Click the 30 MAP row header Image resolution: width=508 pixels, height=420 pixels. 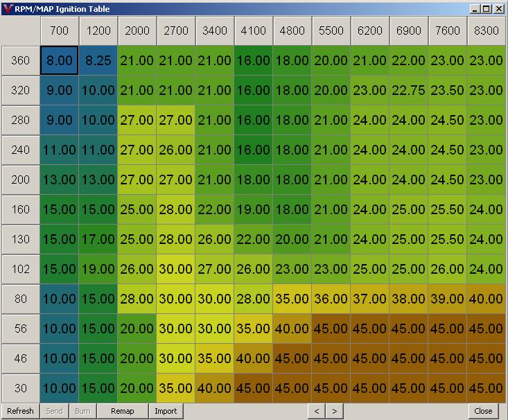click(x=21, y=388)
